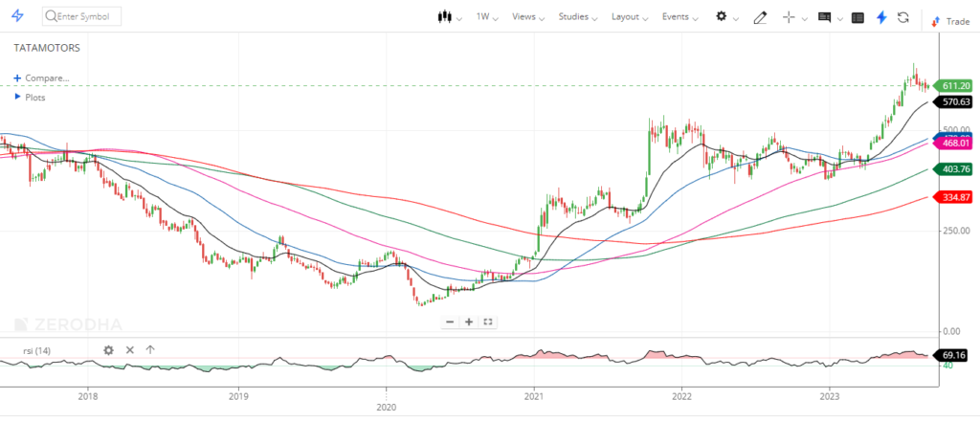This screenshot has width=980, height=422.
Task: Click the 69.16 RSI value label
Action: [x=953, y=356]
